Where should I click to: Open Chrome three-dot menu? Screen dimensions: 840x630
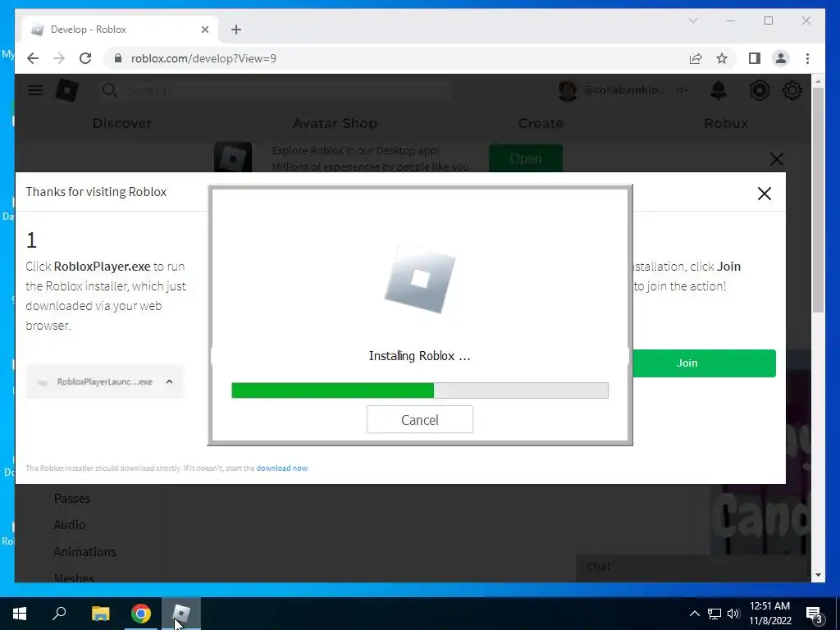(x=807, y=58)
